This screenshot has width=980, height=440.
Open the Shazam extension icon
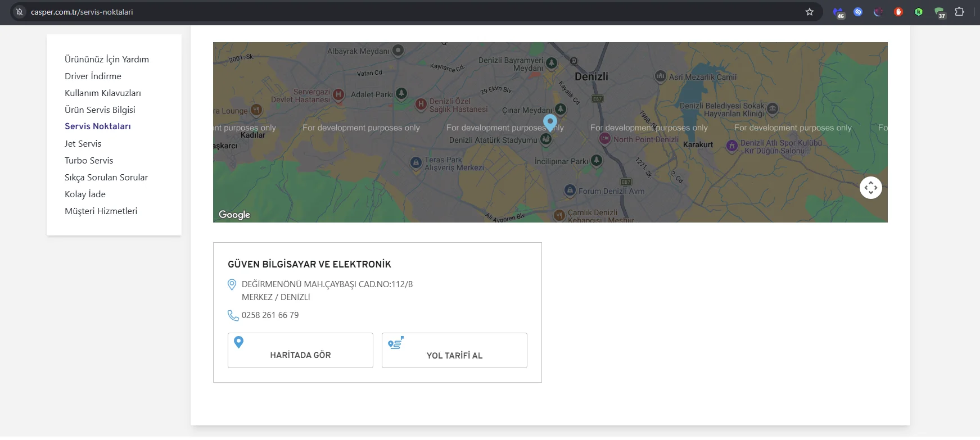(x=858, y=12)
